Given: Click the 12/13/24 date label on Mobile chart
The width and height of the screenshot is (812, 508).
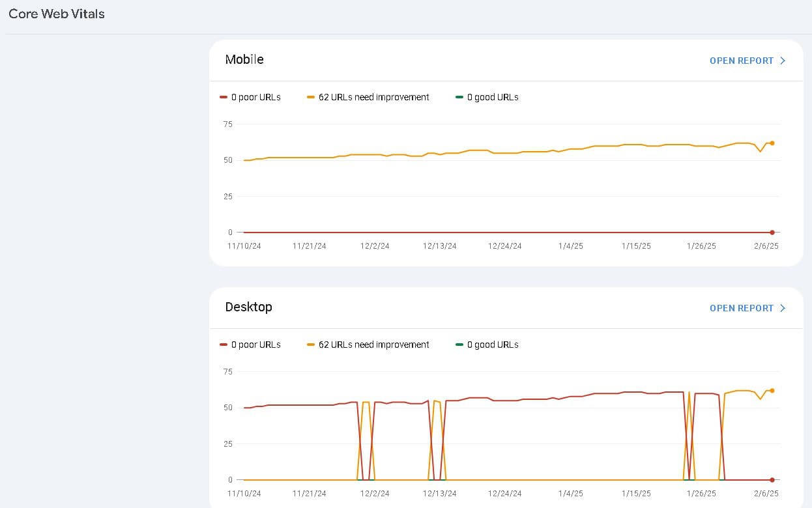Looking at the screenshot, I should pyautogui.click(x=439, y=246).
